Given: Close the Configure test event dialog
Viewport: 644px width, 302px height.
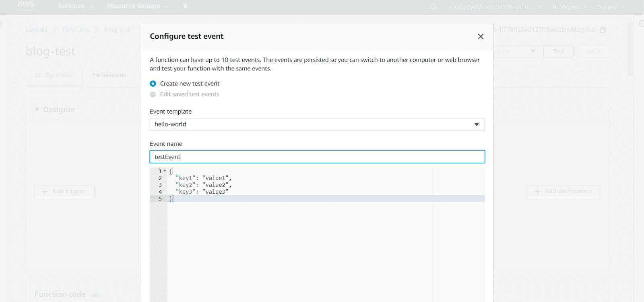Looking at the screenshot, I should (x=481, y=36).
